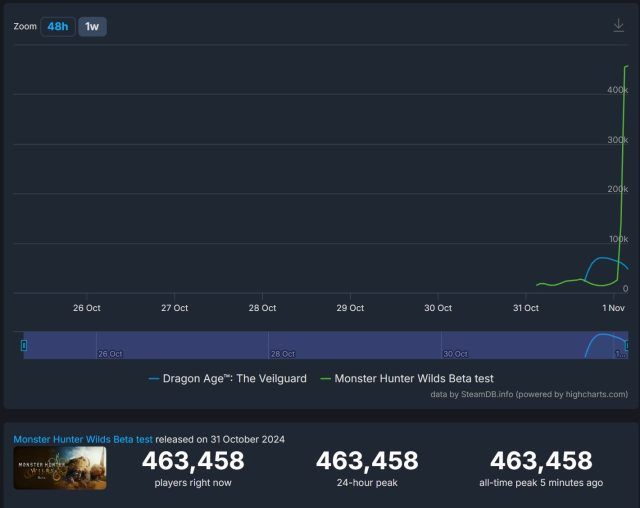Screen dimensions: 640x508
Task: Toggle Monster Hunter Wilds Beta test legend series
Action: 407,379
